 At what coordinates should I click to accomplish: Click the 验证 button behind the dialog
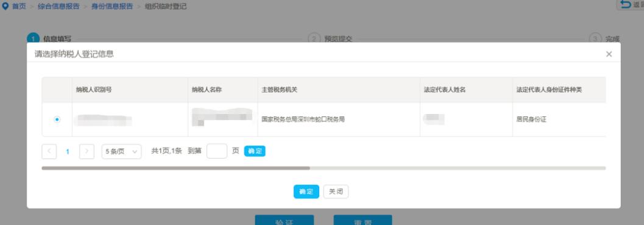click(x=284, y=220)
